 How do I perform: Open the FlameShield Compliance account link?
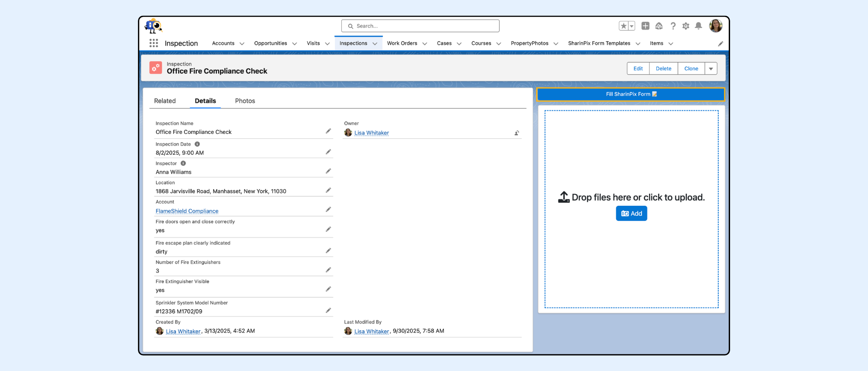187,211
